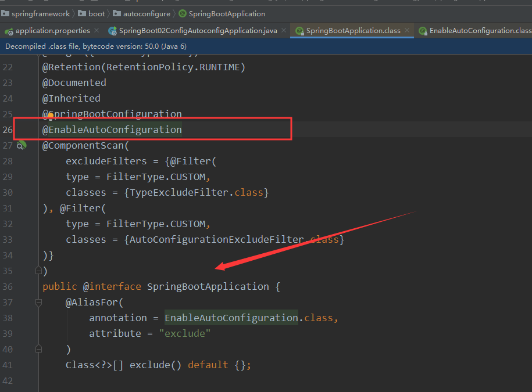Close the SpringBootApplication.class tab

click(x=407, y=31)
